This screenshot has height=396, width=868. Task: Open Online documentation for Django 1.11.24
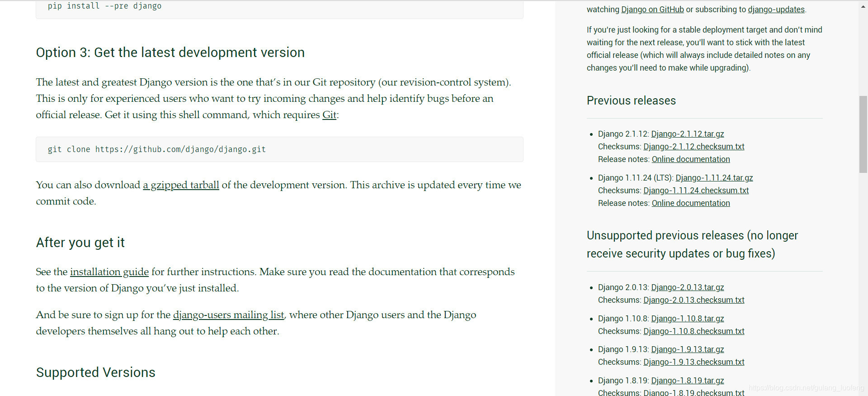(691, 203)
